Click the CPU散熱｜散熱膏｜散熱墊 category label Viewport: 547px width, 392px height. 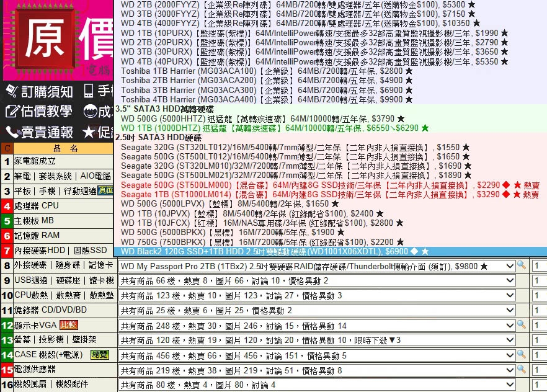pos(64,295)
